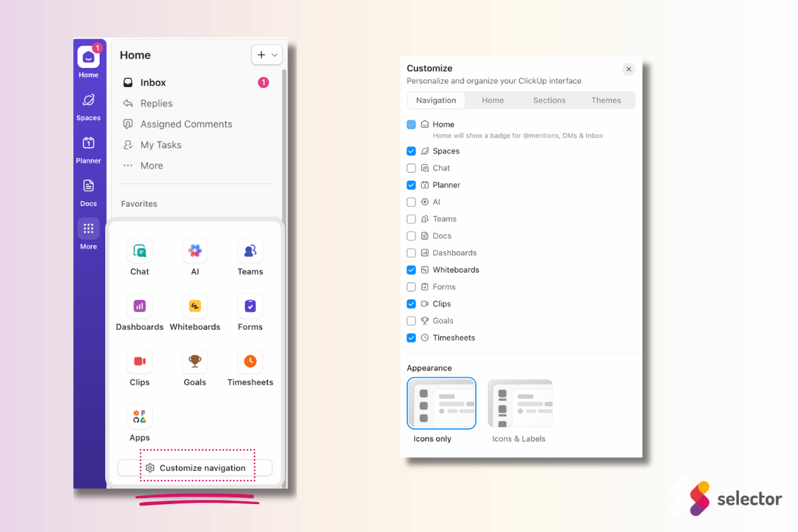Open the plus dropdown next to Home

coord(267,55)
